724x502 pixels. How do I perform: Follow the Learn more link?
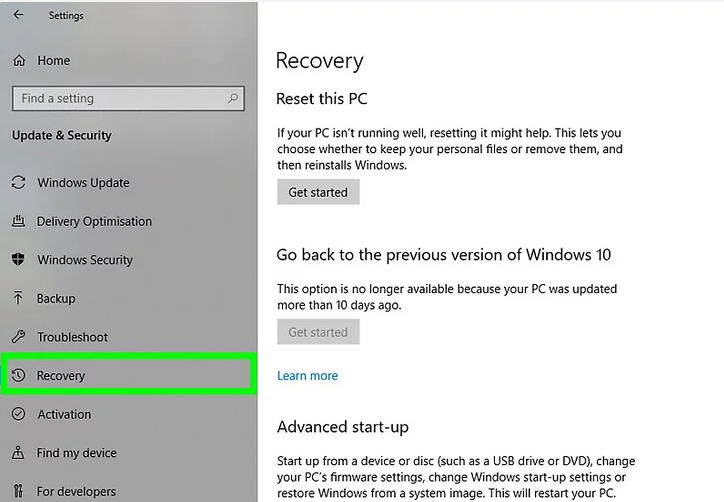tap(307, 376)
